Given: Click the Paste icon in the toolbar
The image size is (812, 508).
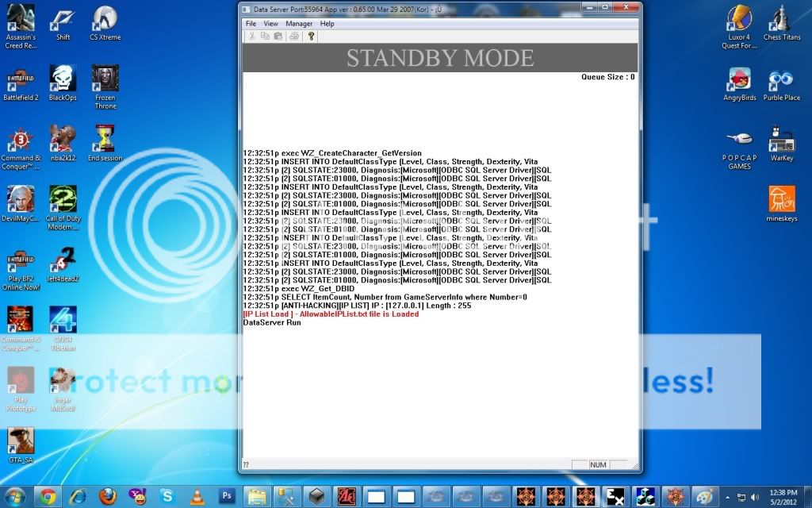Looking at the screenshot, I should coord(278,37).
